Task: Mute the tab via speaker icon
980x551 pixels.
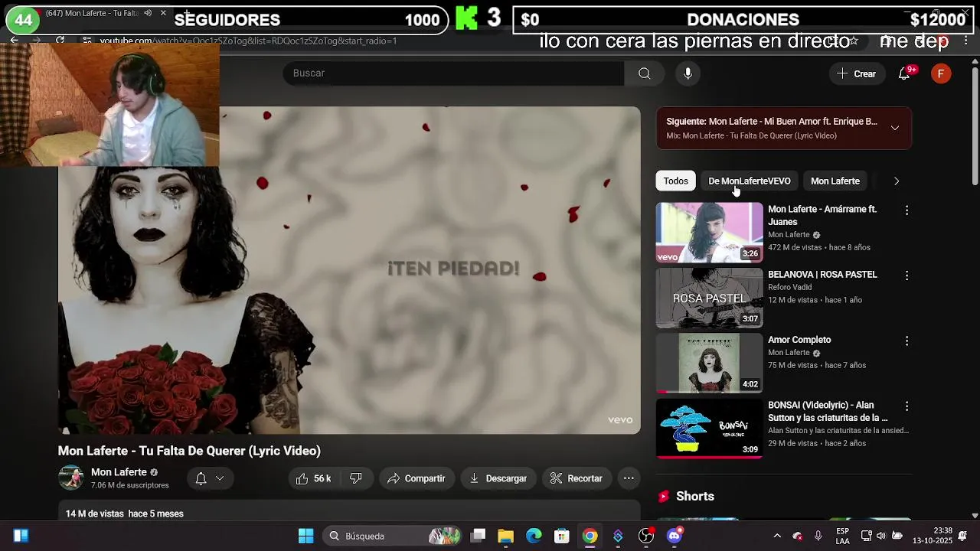Action: click(148, 13)
